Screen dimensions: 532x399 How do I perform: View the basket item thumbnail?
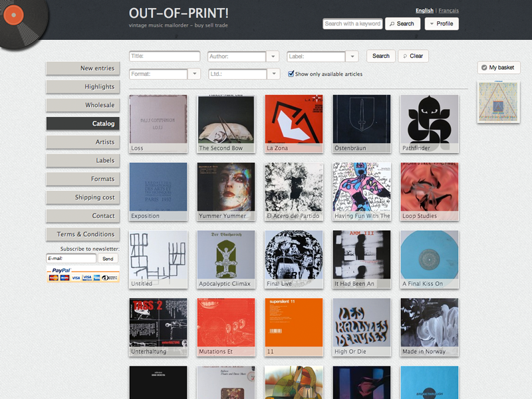click(x=498, y=102)
